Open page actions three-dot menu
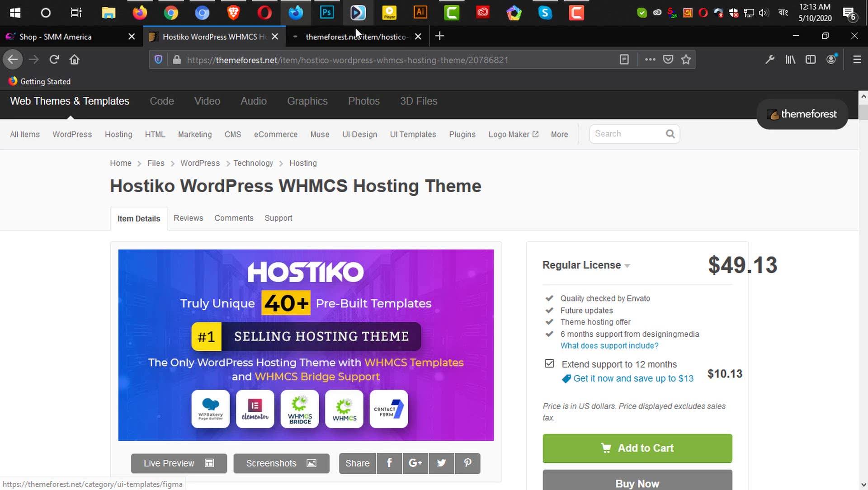Screen dimensions: 868x490 coord(650,60)
